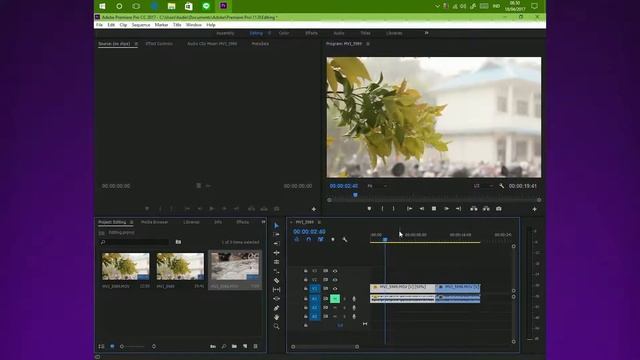
Task: Toggle V1 track output eye icon
Action: coord(335,289)
